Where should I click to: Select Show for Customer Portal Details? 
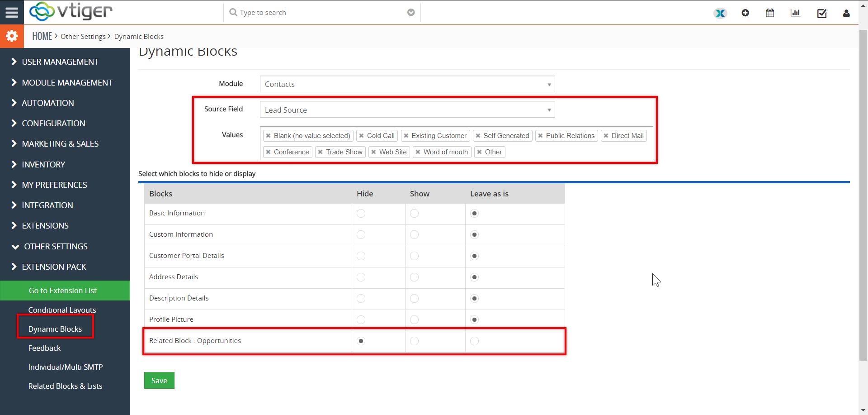click(414, 256)
